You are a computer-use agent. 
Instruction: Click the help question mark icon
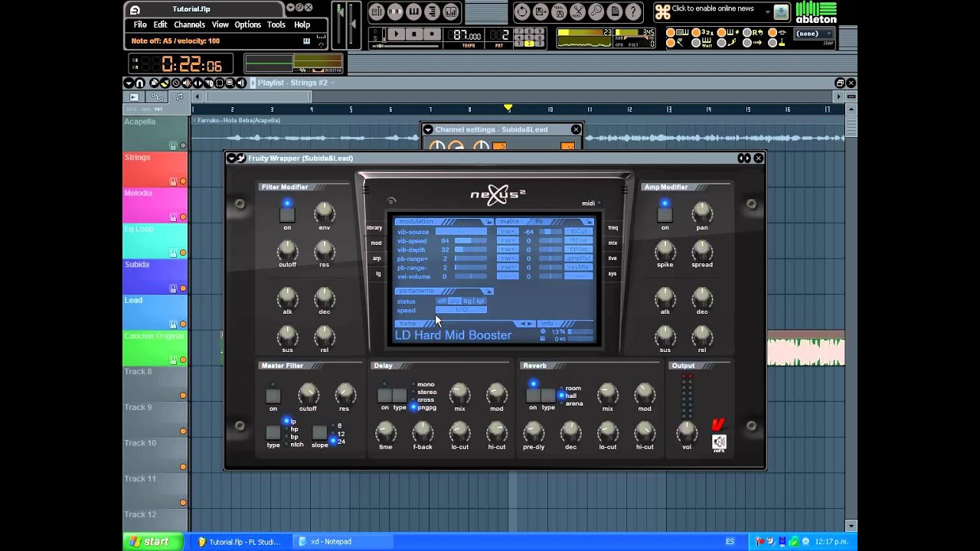coord(633,11)
